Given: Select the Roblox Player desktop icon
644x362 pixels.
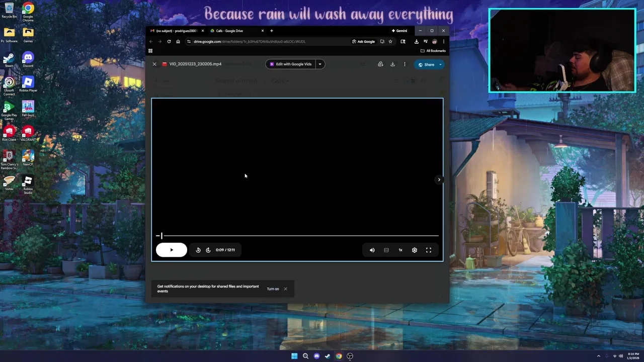Looking at the screenshot, I should pyautogui.click(x=28, y=84).
